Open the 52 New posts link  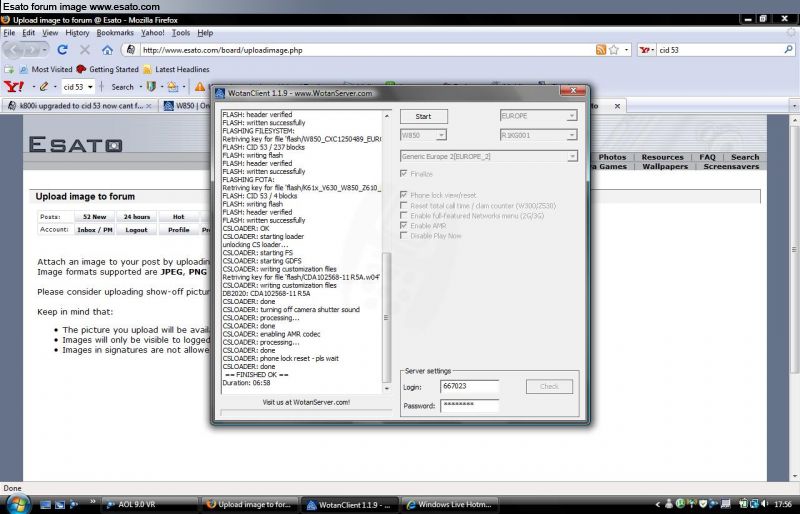pos(94,217)
